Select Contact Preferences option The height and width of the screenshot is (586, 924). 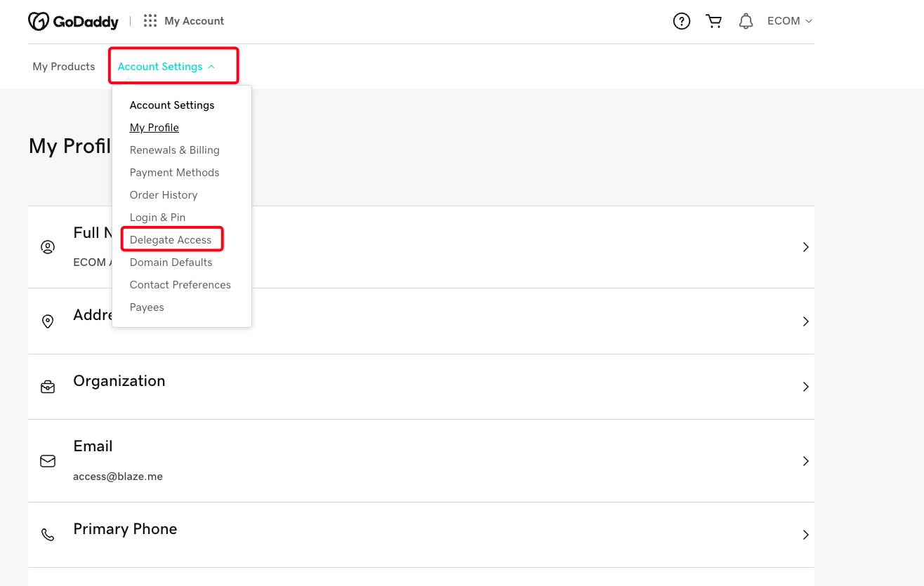[x=180, y=285]
